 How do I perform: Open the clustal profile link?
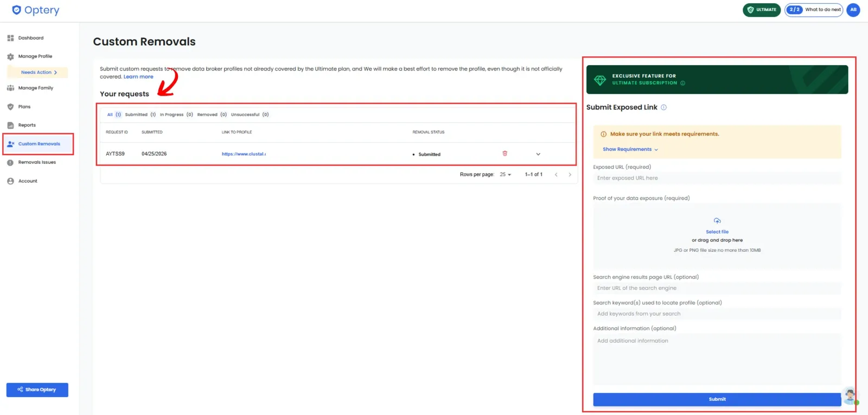coord(244,154)
